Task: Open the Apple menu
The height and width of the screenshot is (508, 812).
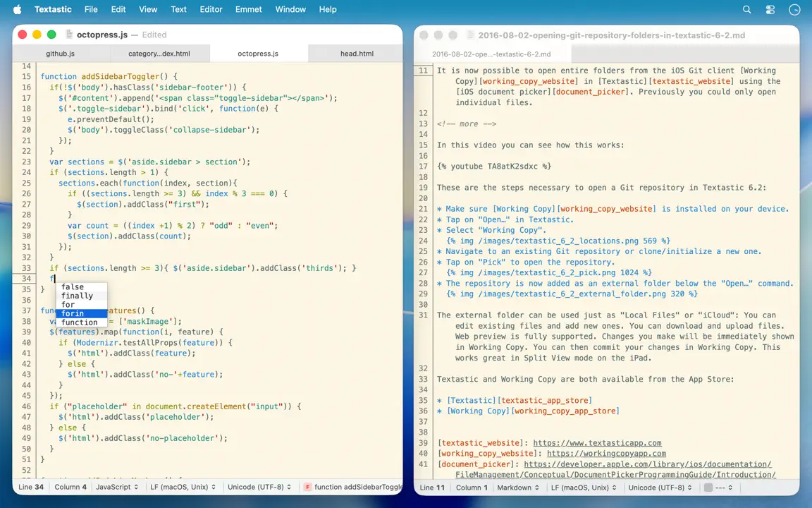Action: [17, 9]
